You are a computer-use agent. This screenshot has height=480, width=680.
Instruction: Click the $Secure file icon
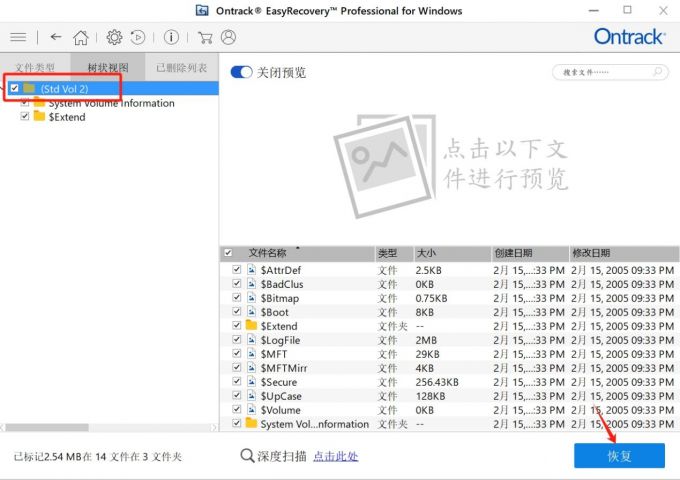[252, 382]
